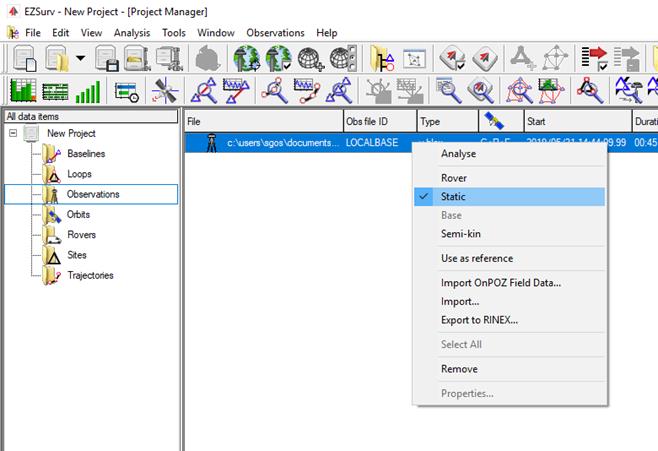The height and width of the screenshot is (451, 658).
Task: Sort by the File column header
Action: pyautogui.click(x=264, y=121)
